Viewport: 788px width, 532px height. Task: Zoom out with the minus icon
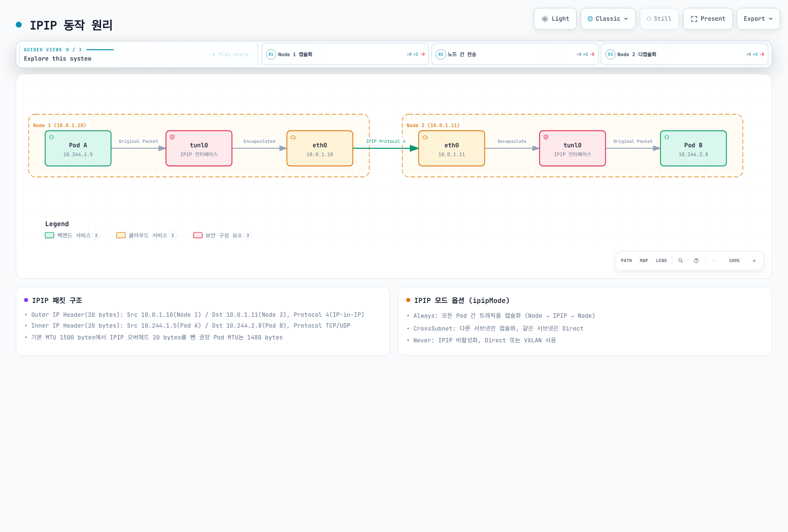point(714,261)
